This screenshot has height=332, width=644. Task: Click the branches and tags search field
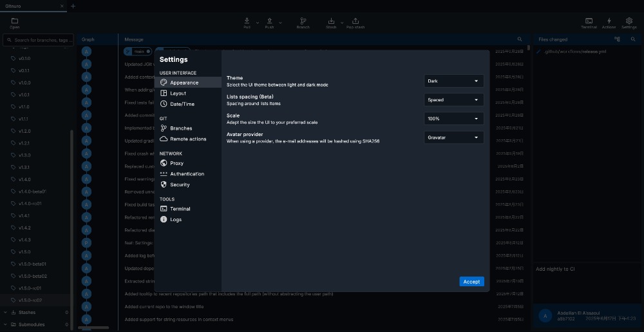click(x=40, y=40)
